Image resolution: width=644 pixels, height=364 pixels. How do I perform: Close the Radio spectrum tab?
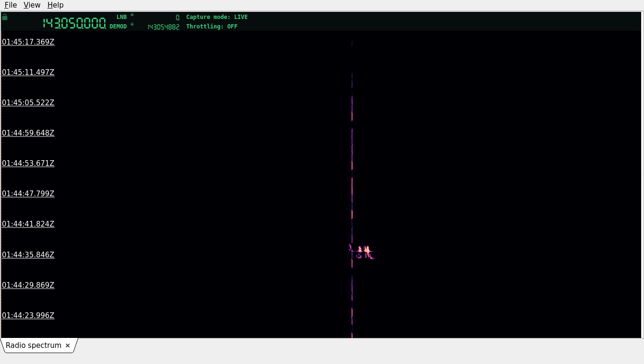[x=68, y=346]
